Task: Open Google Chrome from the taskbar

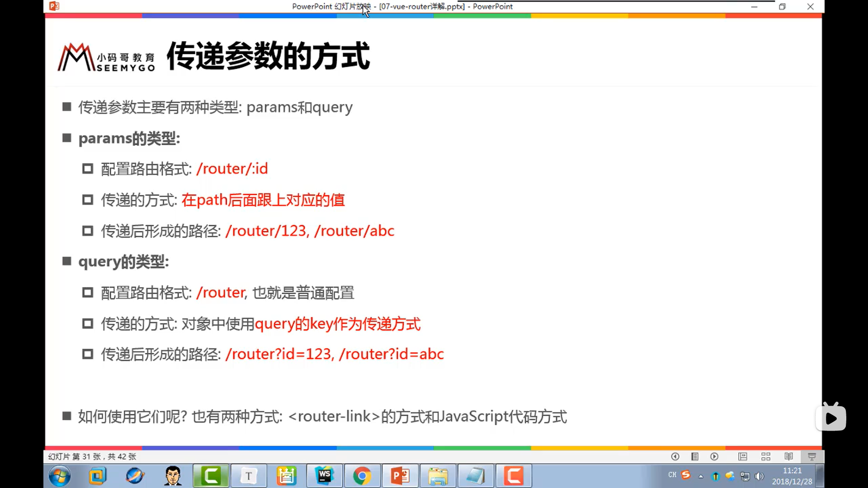Action: point(362,476)
